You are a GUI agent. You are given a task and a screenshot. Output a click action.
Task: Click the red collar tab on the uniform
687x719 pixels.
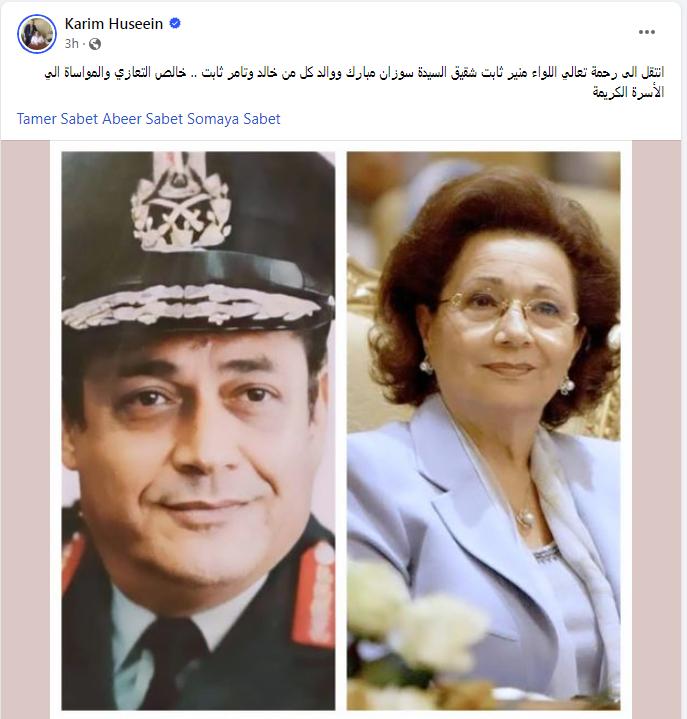314,595
